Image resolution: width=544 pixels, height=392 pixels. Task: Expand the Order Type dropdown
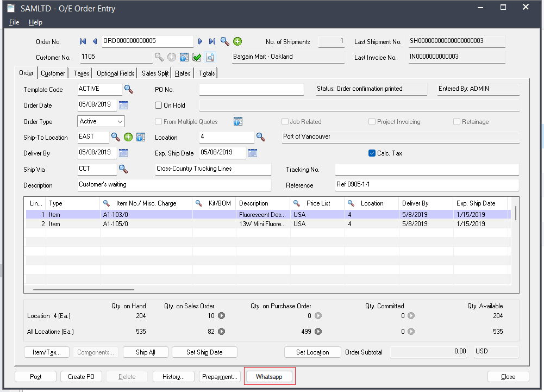tap(120, 121)
